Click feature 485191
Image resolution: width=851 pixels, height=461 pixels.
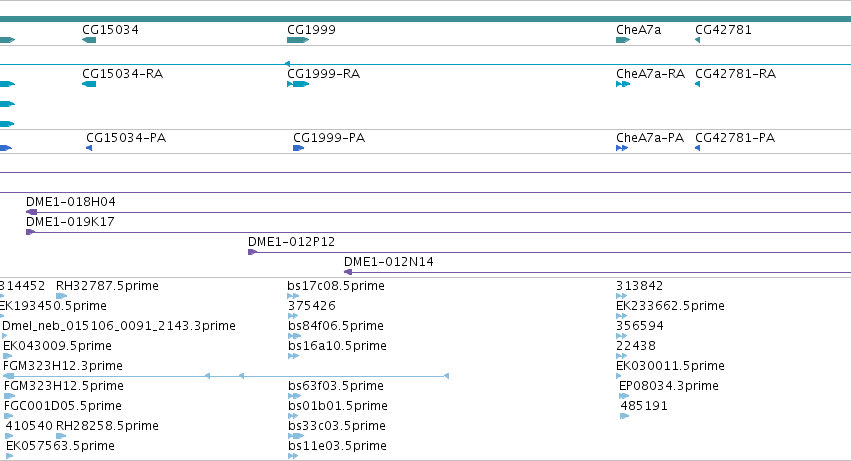point(644,406)
